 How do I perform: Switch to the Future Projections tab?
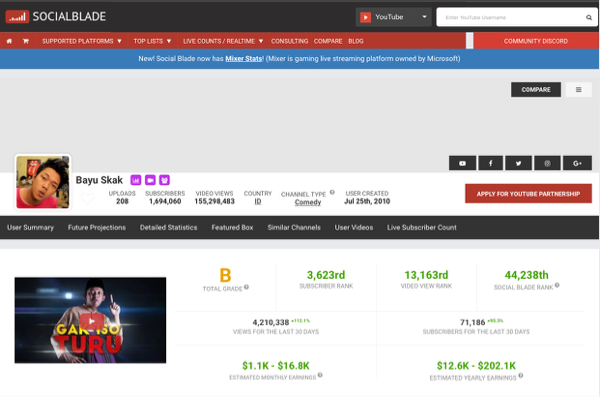pos(97,227)
